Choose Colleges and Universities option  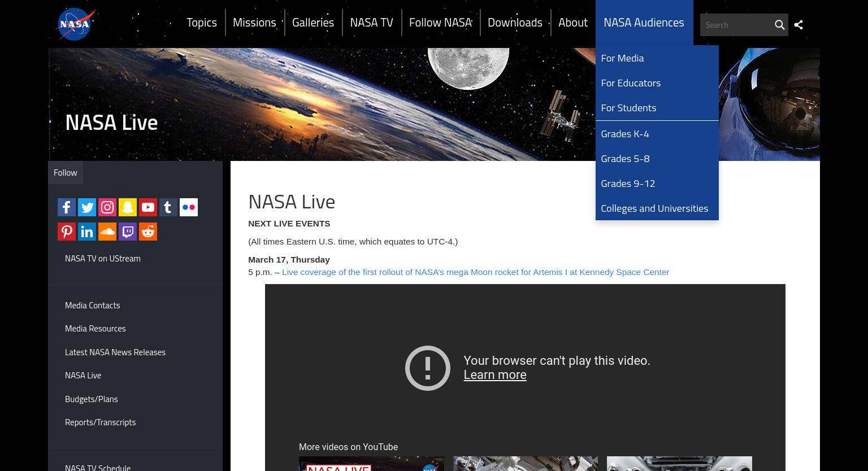click(x=657, y=208)
